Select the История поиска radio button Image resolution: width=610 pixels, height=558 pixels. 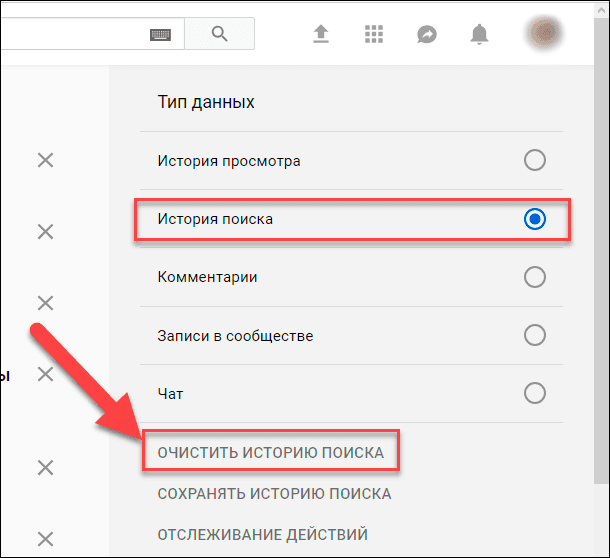click(x=535, y=219)
